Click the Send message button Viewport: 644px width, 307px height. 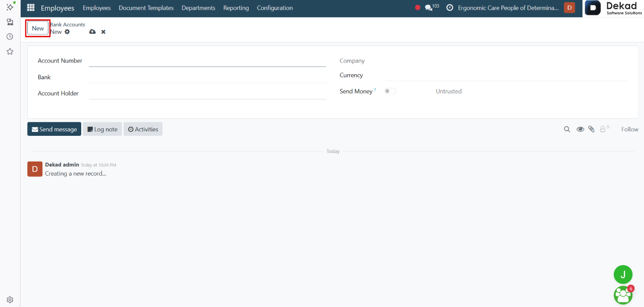pyautogui.click(x=54, y=129)
